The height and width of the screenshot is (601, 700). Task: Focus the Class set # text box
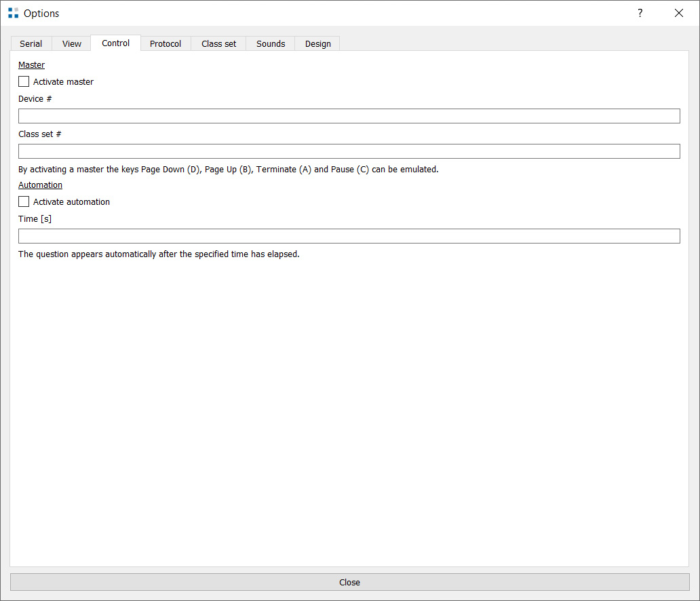[x=349, y=151]
